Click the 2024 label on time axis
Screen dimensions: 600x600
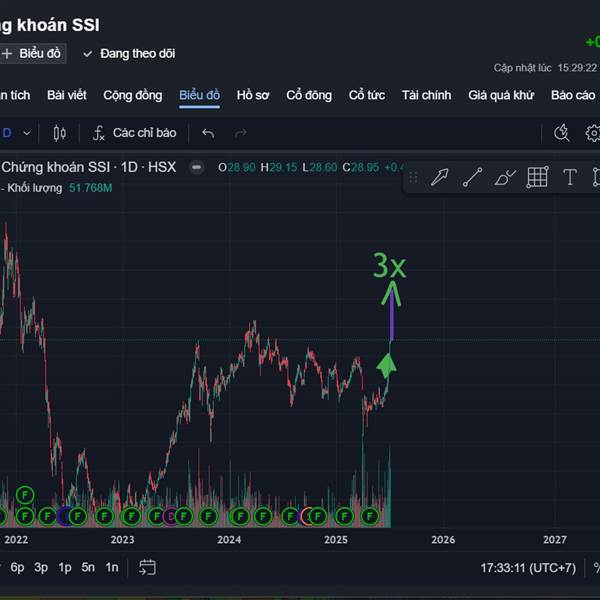tap(229, 540)
